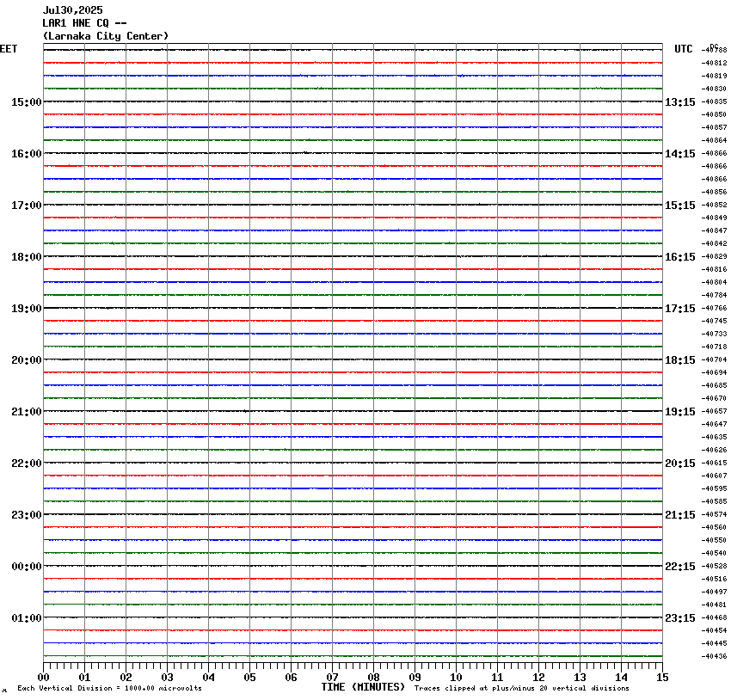Screen dimensions: 731x700
Task: Click the 14:15 UTC time label
Action: [679, 154]
